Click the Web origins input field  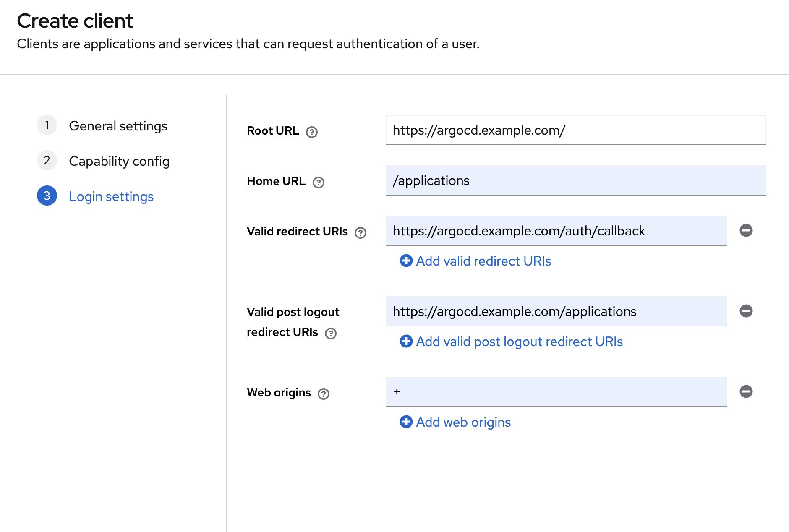click(556, 392)
